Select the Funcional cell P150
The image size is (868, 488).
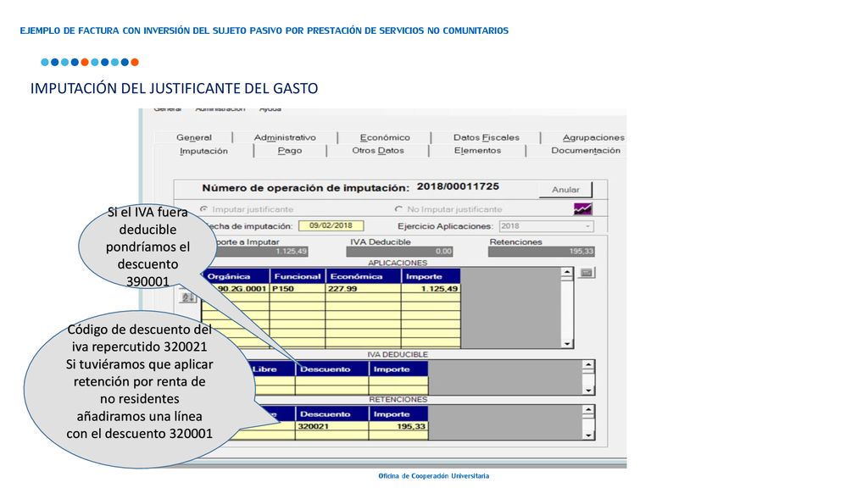298,289
